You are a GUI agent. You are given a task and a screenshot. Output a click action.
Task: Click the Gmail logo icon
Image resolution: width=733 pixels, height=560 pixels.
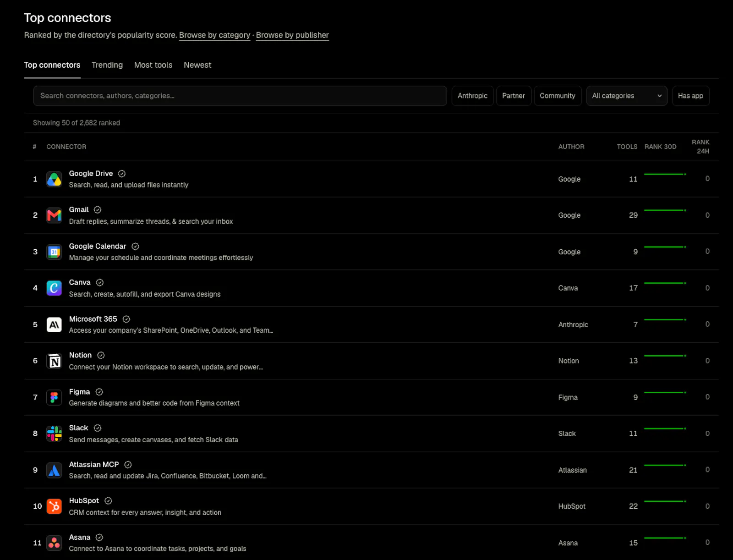54,215
